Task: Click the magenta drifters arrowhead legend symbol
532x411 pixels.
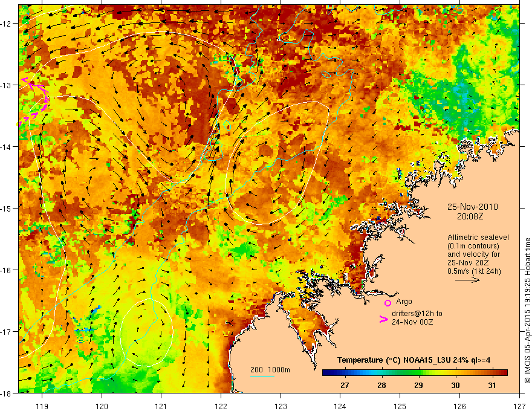Action: (x=384, y=319)
